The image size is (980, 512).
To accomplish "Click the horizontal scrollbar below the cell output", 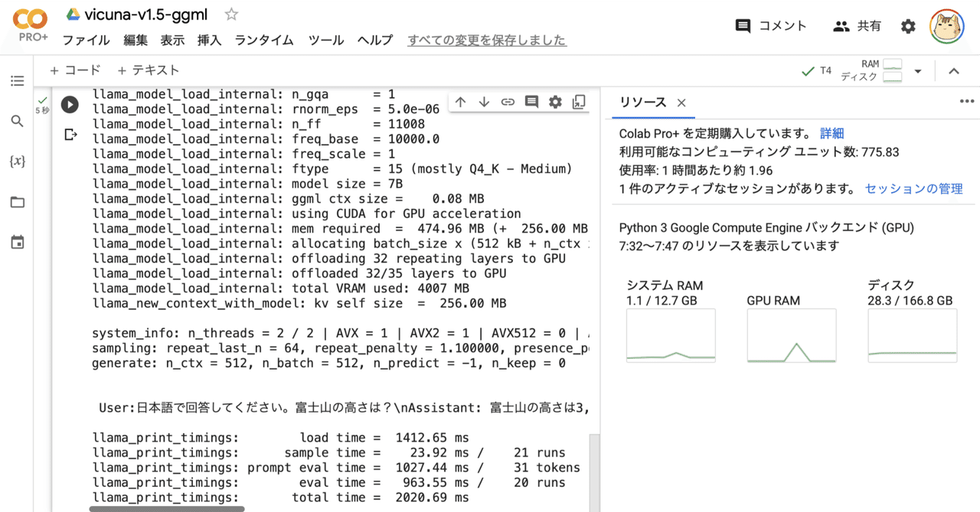I will [x=166, y=507].
